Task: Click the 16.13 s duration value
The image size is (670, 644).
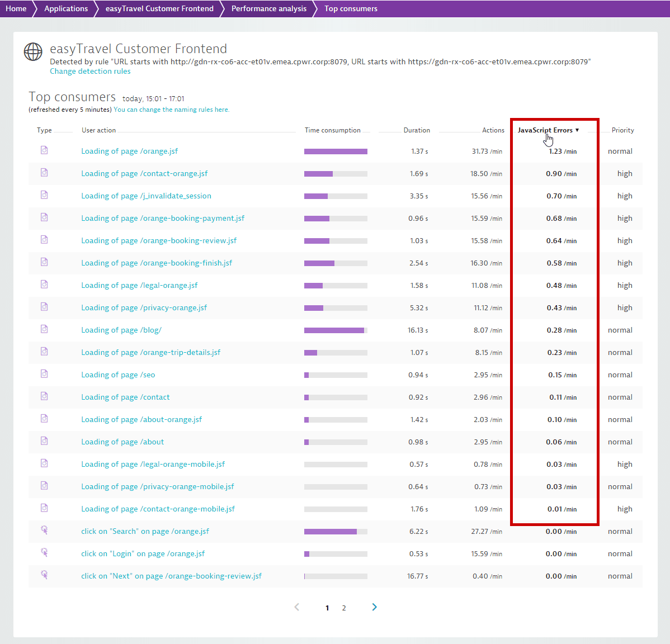Action: [x=418, y=330]
